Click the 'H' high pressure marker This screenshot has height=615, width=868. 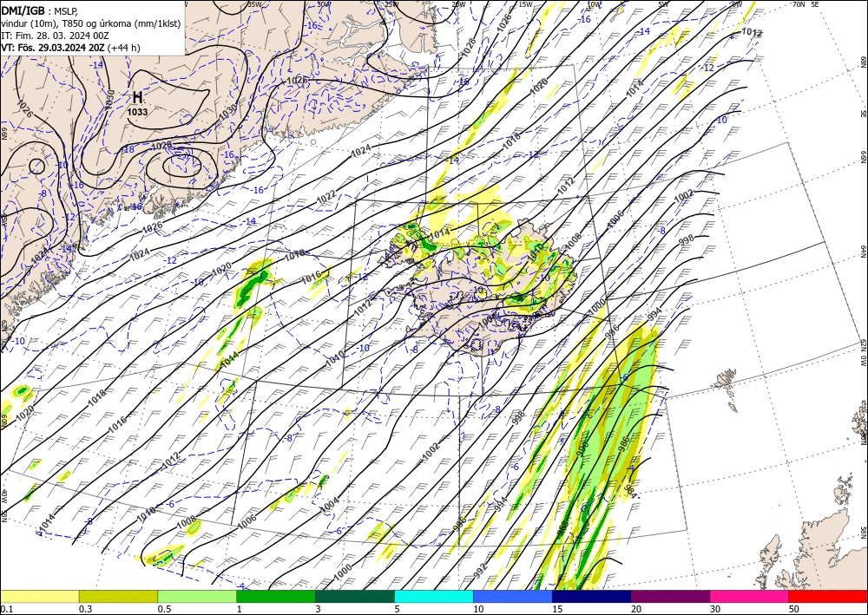(x=138, y=97)
